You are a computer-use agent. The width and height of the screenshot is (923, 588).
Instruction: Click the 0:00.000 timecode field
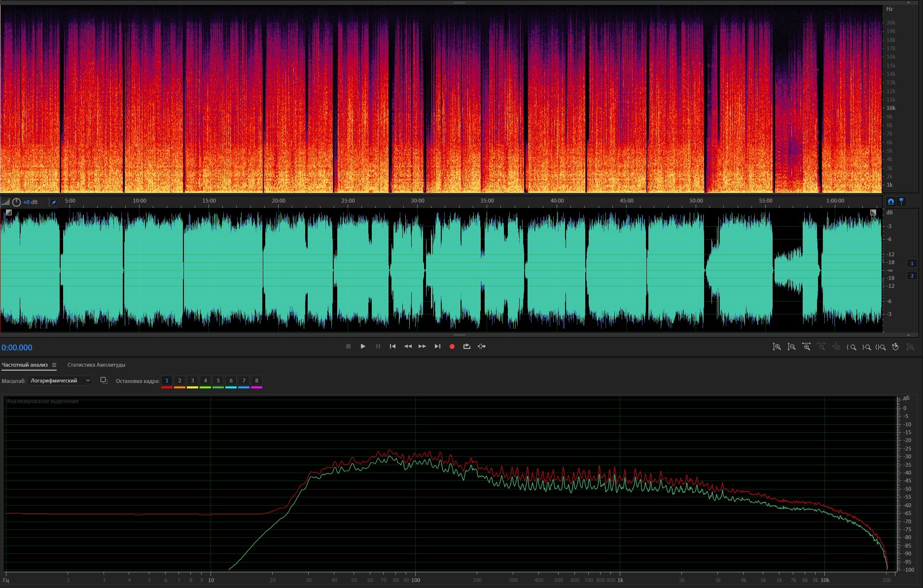pos(17,347)
